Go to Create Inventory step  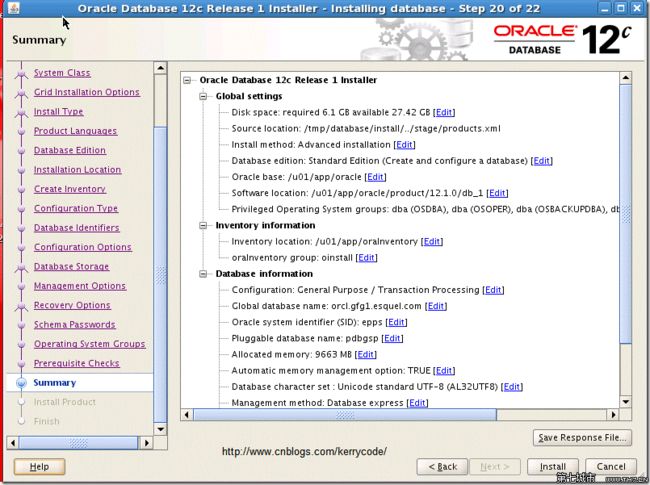[70, 189]
